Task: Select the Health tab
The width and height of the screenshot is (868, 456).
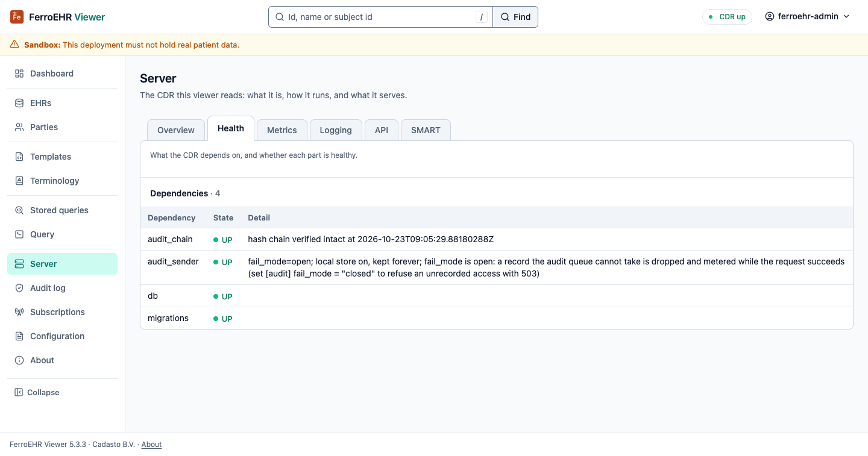Action: click(x=231, y=128)
